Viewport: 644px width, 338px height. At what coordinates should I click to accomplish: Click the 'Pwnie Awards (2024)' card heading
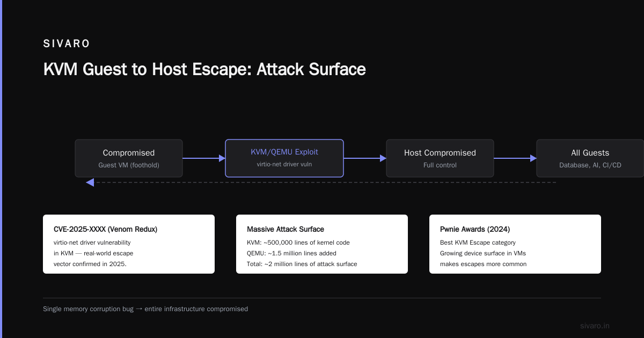coord(475,229)
